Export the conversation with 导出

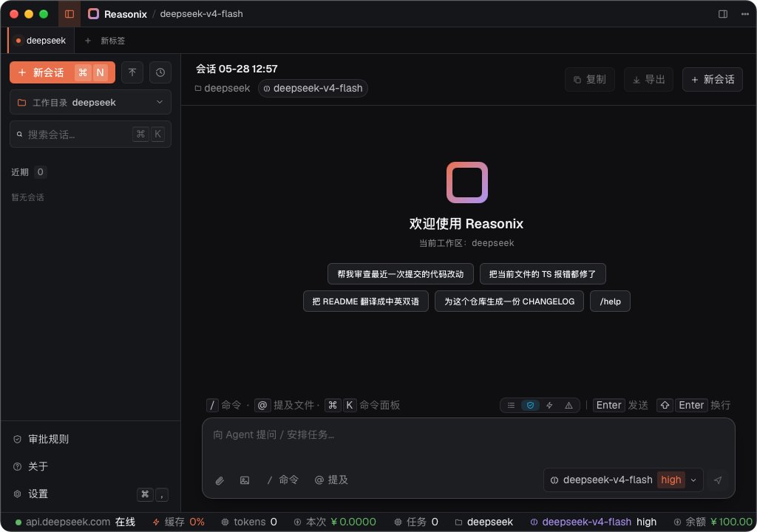(648, 80)
